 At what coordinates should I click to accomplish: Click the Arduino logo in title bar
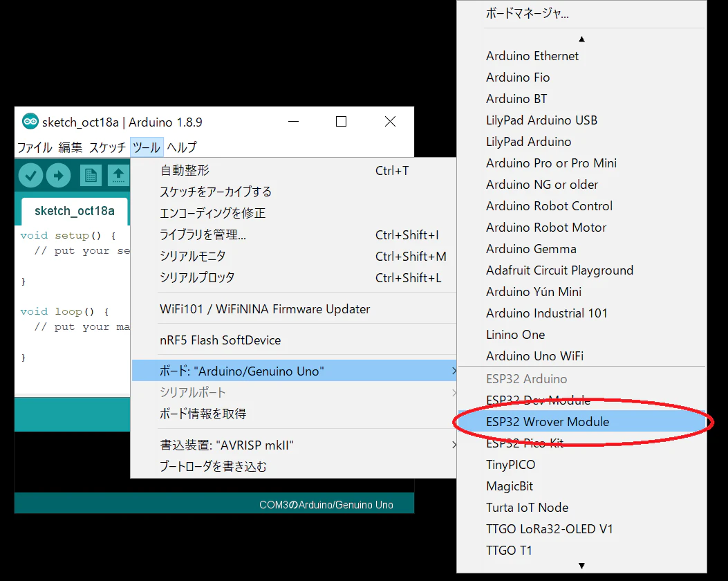point(30,122)
